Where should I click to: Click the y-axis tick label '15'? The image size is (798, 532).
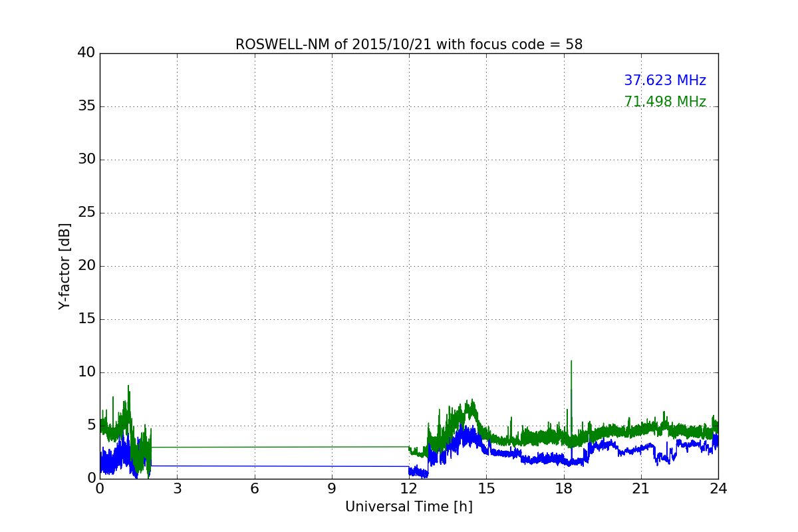pyautogui.click(x=86, y=319)
